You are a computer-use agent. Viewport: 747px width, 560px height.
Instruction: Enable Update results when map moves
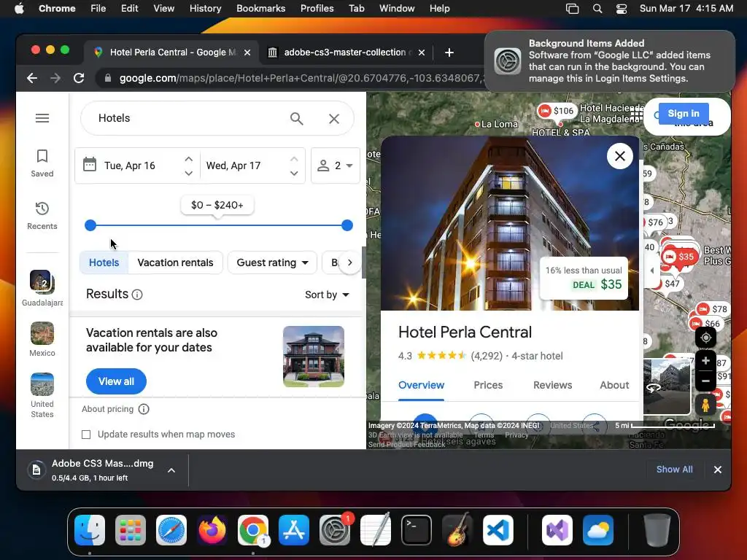coord(86,435)
